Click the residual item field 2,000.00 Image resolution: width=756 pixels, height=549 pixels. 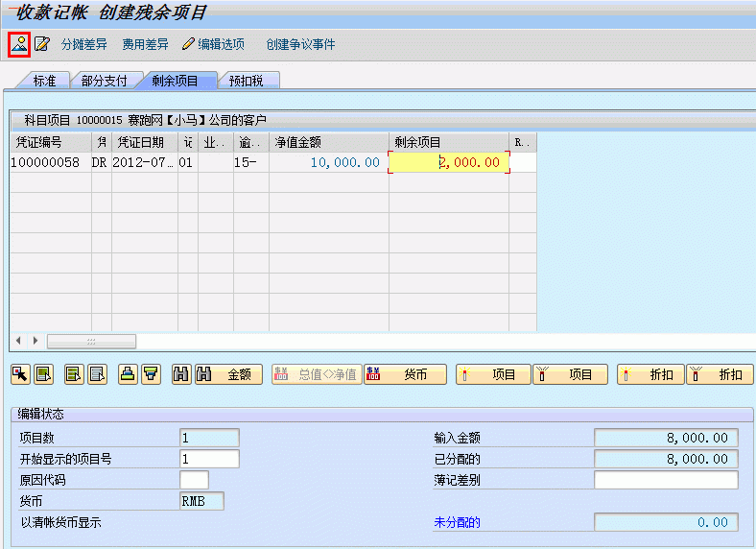tap(449, 162)
